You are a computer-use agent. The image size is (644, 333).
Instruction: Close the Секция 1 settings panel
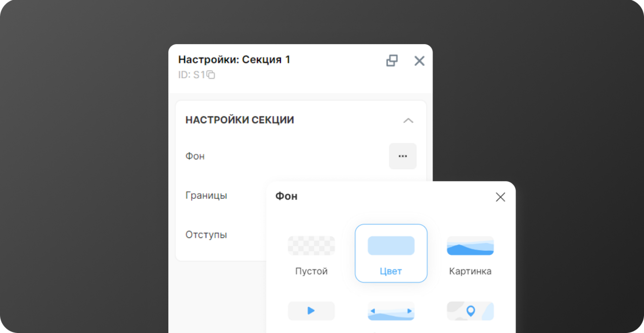click(x=419, y=61)
